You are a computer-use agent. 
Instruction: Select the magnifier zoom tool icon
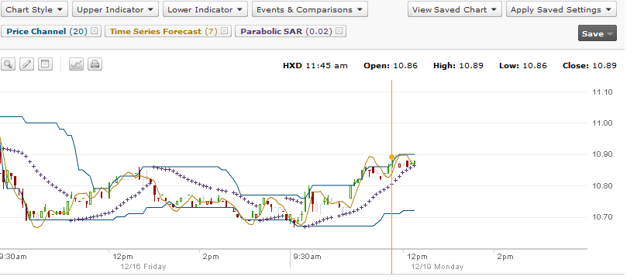[9, 64]
